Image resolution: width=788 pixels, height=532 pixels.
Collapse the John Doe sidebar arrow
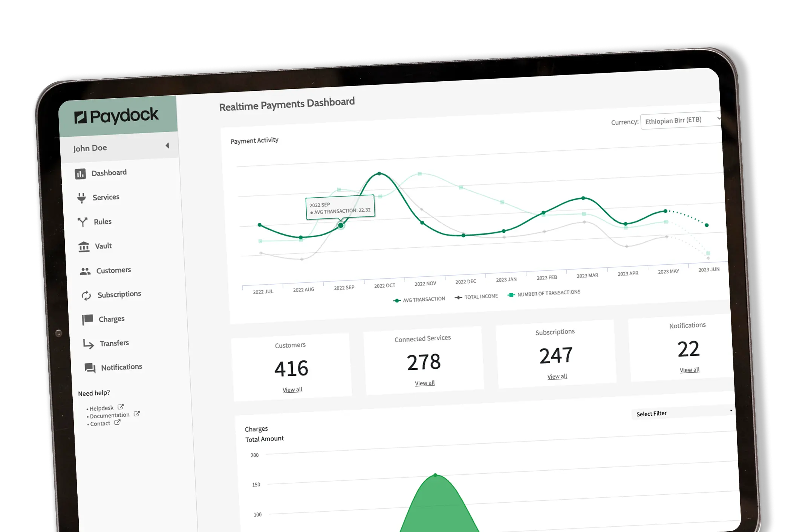coord(167,145)
